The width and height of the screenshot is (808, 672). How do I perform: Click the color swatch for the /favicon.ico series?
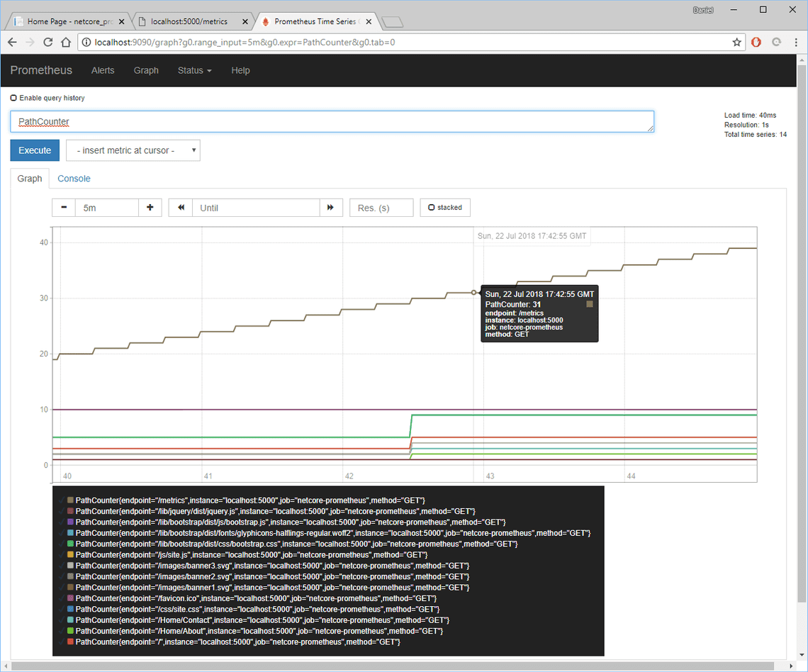point(69,598)
